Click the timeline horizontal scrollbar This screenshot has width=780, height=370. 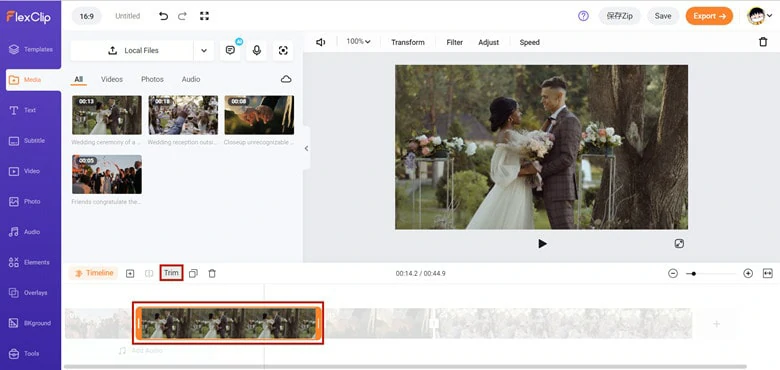point(405,367)
